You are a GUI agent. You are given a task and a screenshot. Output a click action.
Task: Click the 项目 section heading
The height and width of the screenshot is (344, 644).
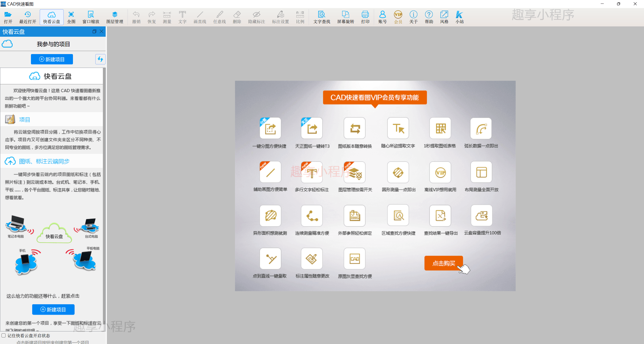click(x=24, y=119)
